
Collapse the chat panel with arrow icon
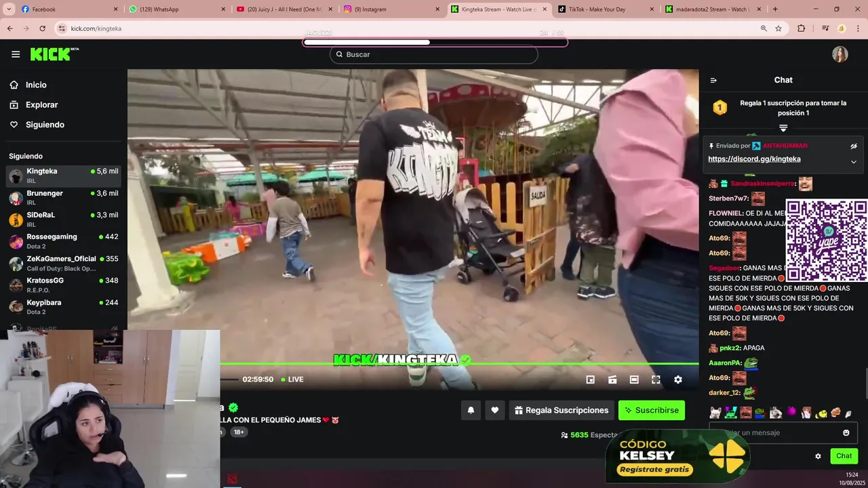tap(713, 80)
